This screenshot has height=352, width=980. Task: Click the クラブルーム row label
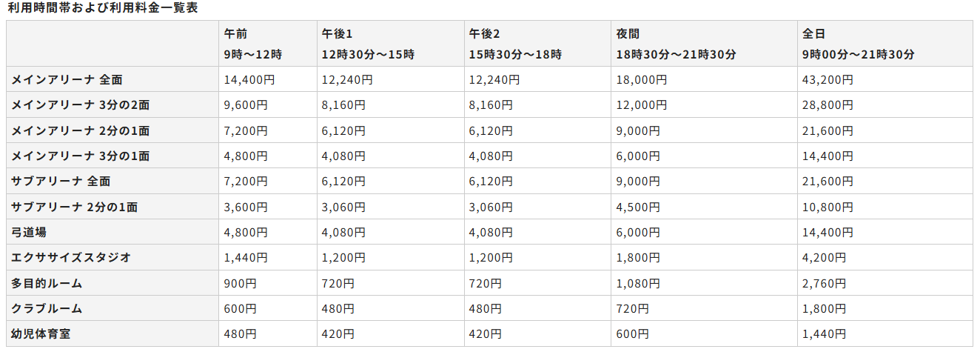tap(46, 309)
